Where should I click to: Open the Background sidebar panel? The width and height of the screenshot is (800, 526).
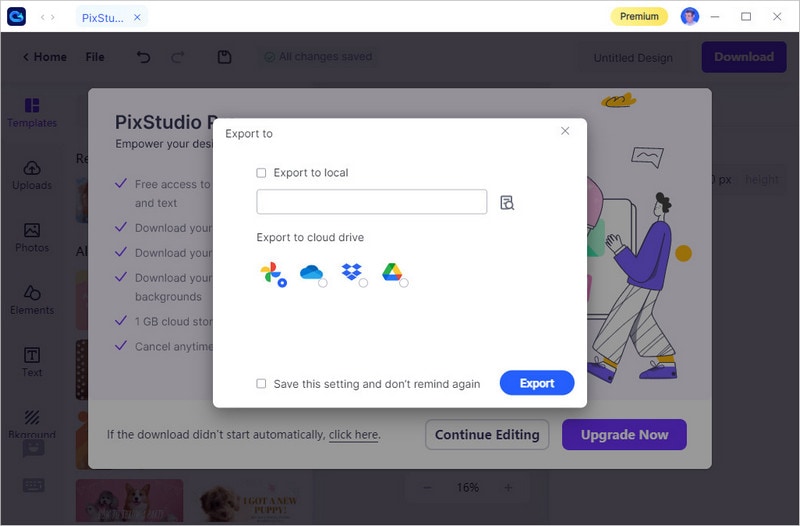click(32, 424)
